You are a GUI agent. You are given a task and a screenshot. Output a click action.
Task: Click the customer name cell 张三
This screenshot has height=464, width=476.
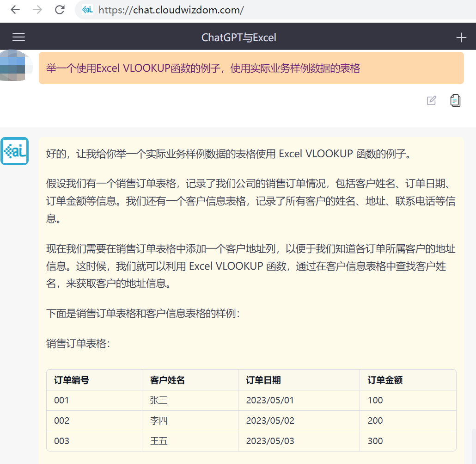click(x=190, y=401)
